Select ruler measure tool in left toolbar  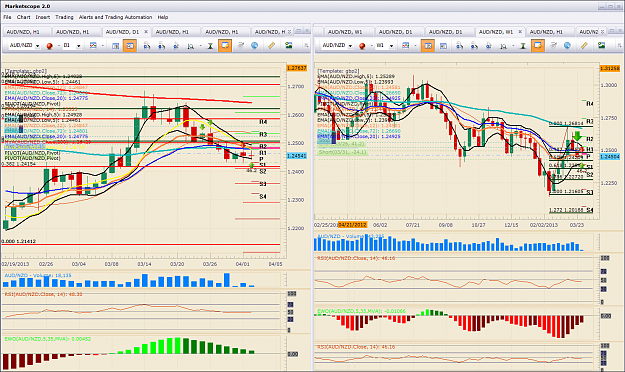[271, 46]
